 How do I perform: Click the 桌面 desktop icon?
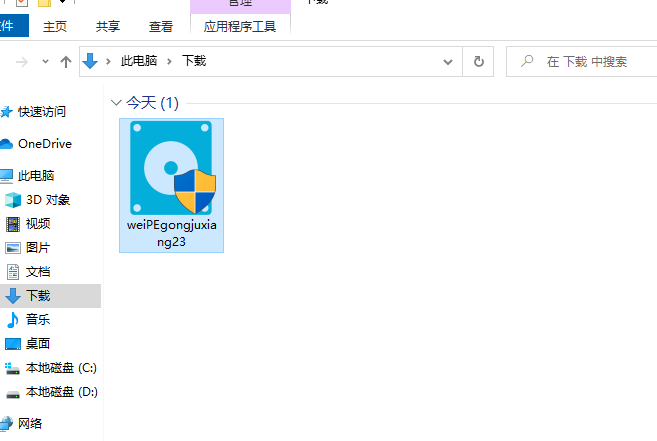(13, 344)
